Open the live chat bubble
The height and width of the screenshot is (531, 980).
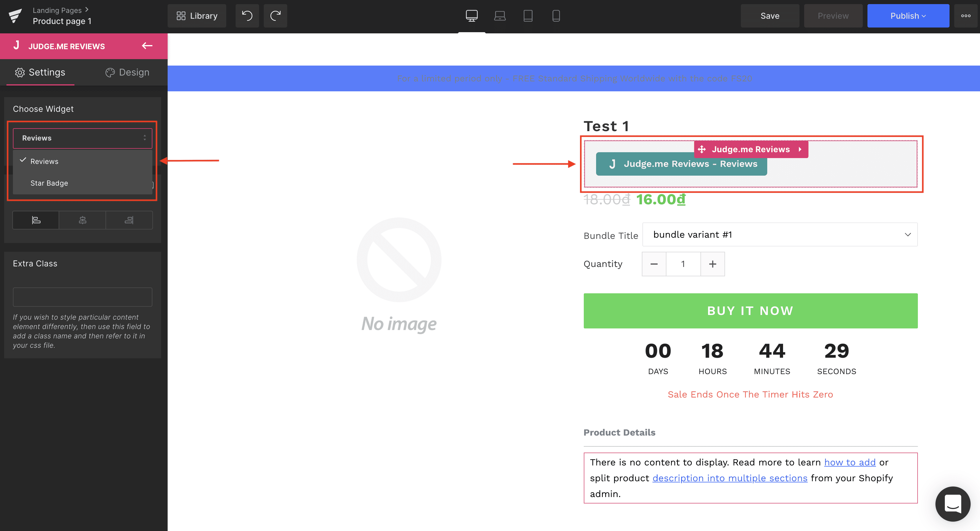tap(953, 504)
